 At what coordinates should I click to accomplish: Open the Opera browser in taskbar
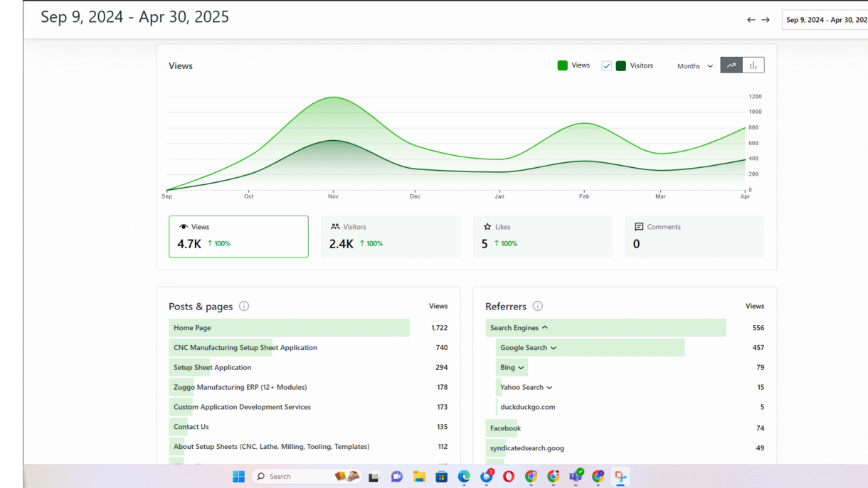[x=509, y=477]
